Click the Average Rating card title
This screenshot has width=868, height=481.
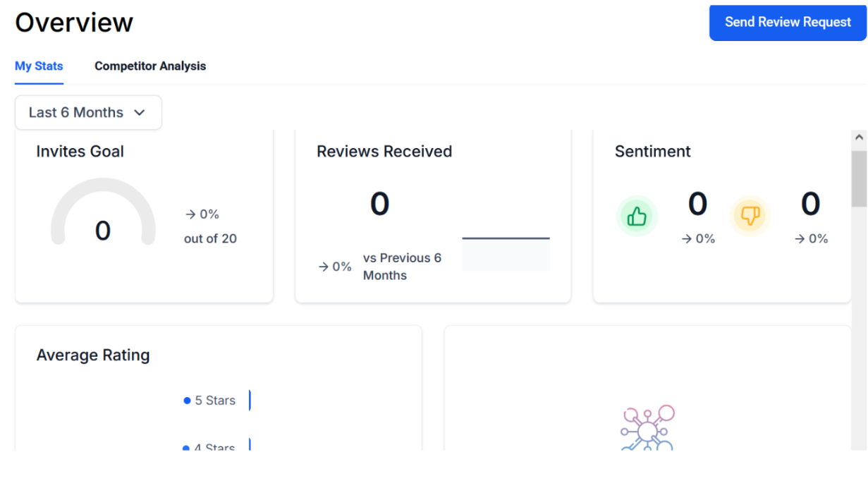[x=93, y=355]
